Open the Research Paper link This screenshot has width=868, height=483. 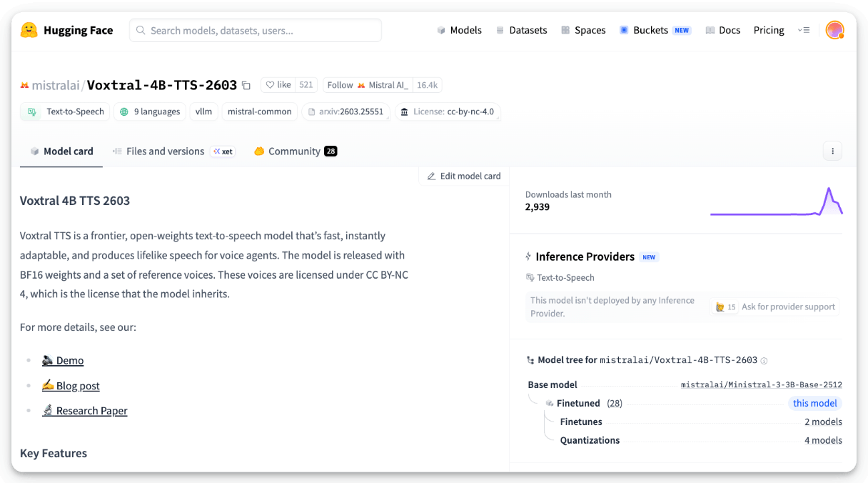[x=85, y=411]
